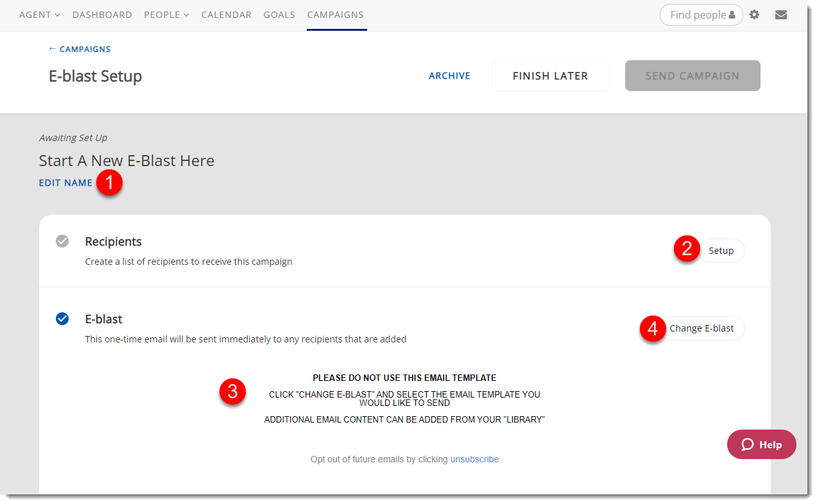The image size is (817, 504).
Task: Click the person icon in Find people
Action: 732,15
